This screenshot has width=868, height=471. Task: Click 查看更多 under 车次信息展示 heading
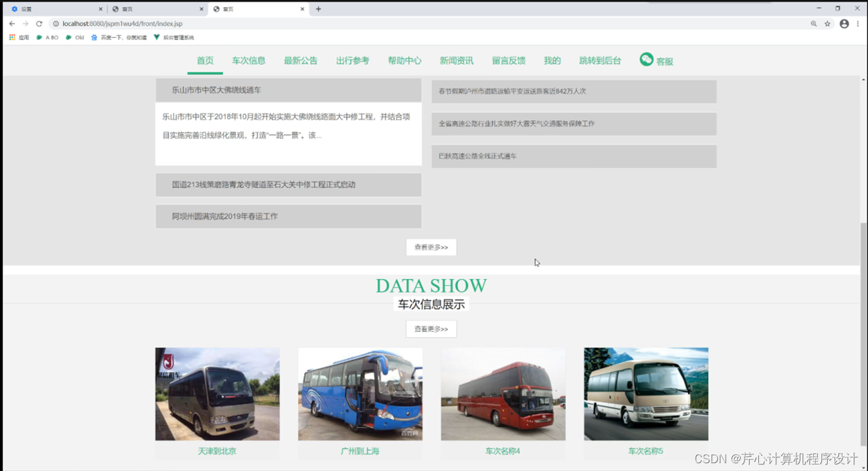tap(431, 329)
